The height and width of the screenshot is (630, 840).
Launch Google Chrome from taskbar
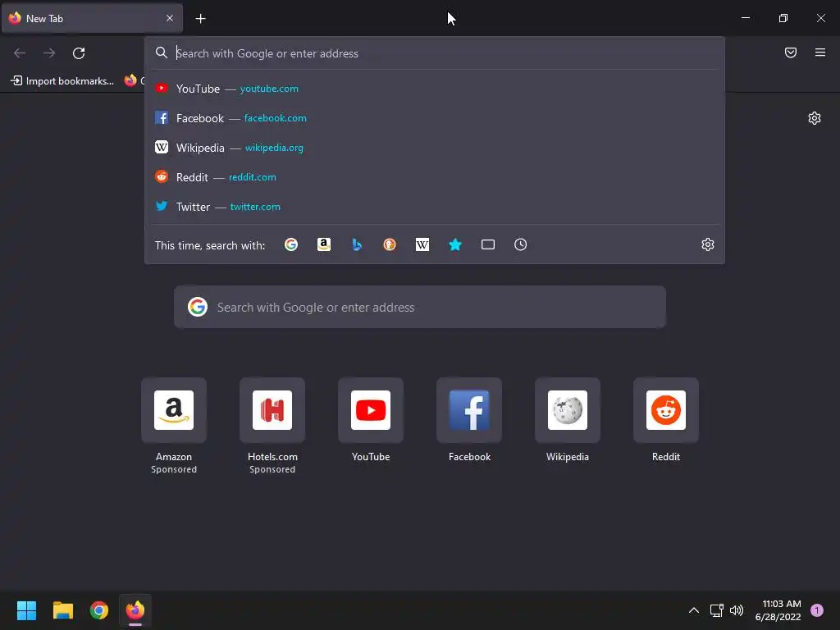[x=99, y=610]
